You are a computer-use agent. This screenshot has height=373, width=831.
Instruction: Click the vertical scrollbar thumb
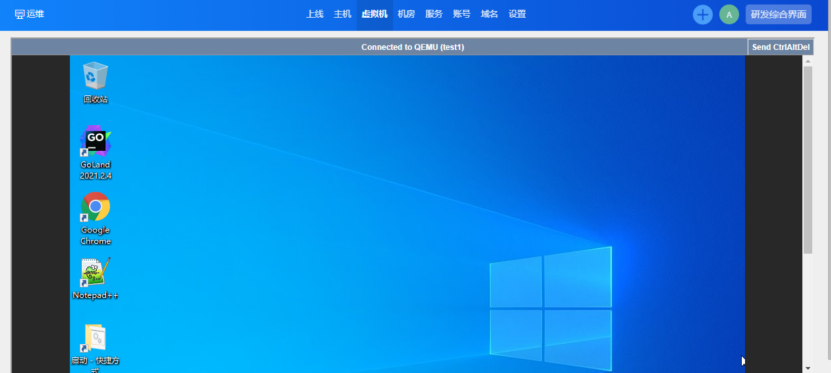pyautogui.click(x=808, y=159)
